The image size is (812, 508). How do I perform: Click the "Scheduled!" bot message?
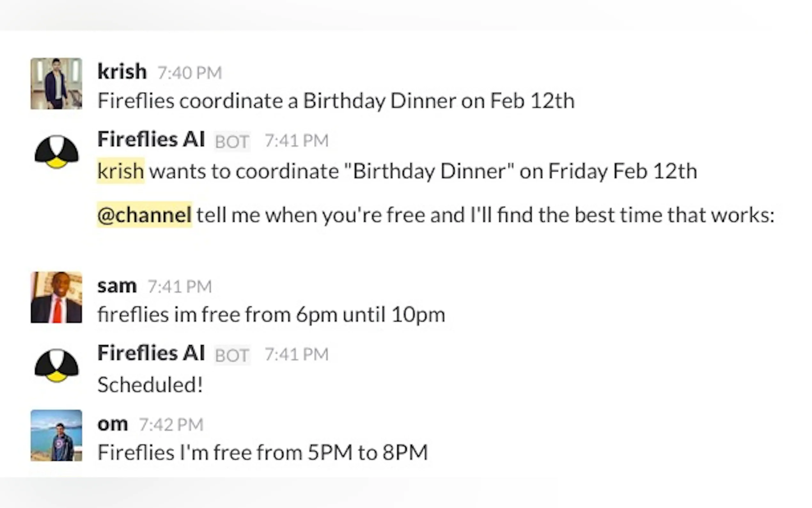pyautogui.click(x=150, y=385)
